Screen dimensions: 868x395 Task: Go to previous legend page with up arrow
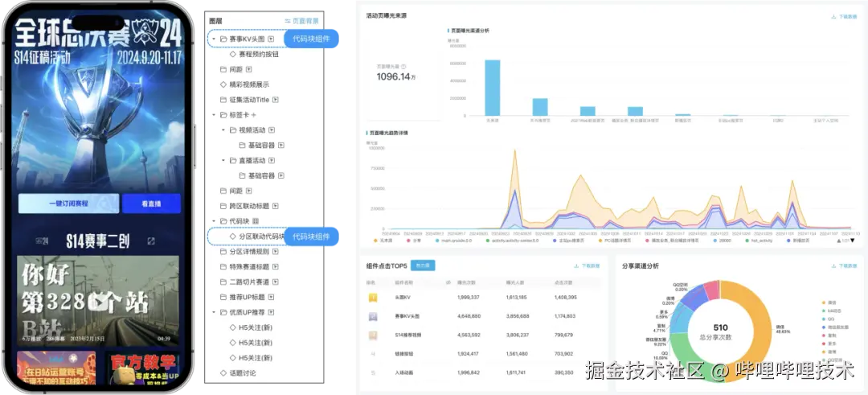(x=837, y=241)
